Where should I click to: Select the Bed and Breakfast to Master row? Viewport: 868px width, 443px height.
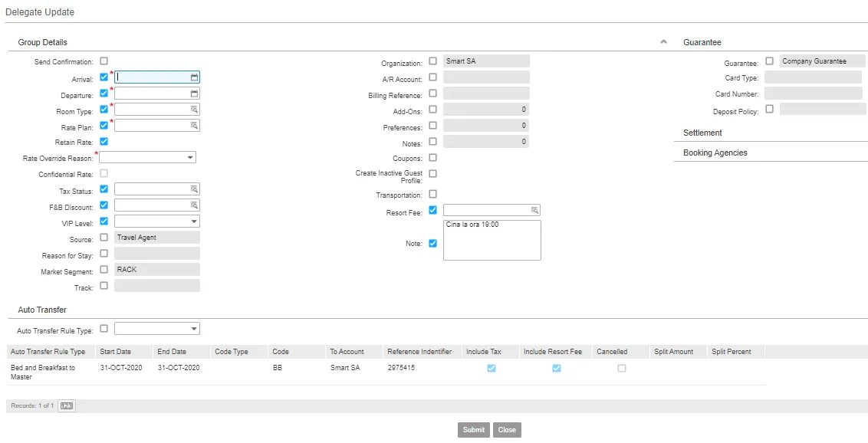tap(386, 372)
